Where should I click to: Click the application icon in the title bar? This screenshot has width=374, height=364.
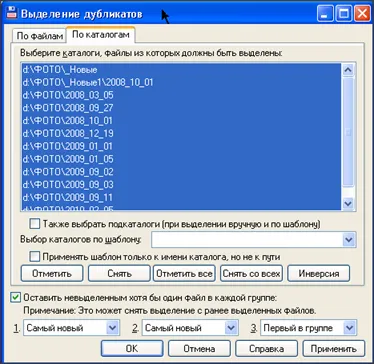pyautogui.click(x=12, y=13)
